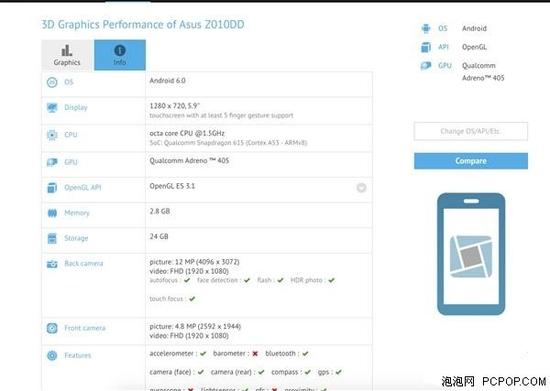The image size is (550, 391).
Task: Expand the OpenGL ES 3.1 details arrow
Action: (361, 188)
